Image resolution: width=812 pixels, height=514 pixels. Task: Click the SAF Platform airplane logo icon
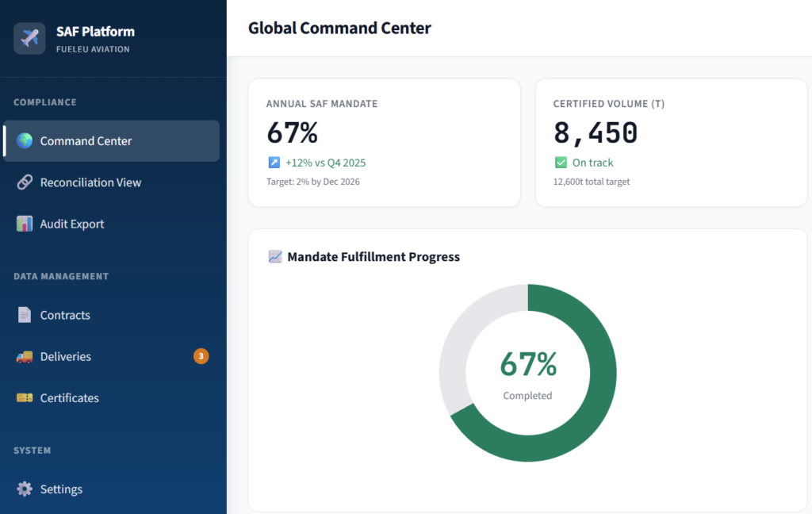(29, 38)
